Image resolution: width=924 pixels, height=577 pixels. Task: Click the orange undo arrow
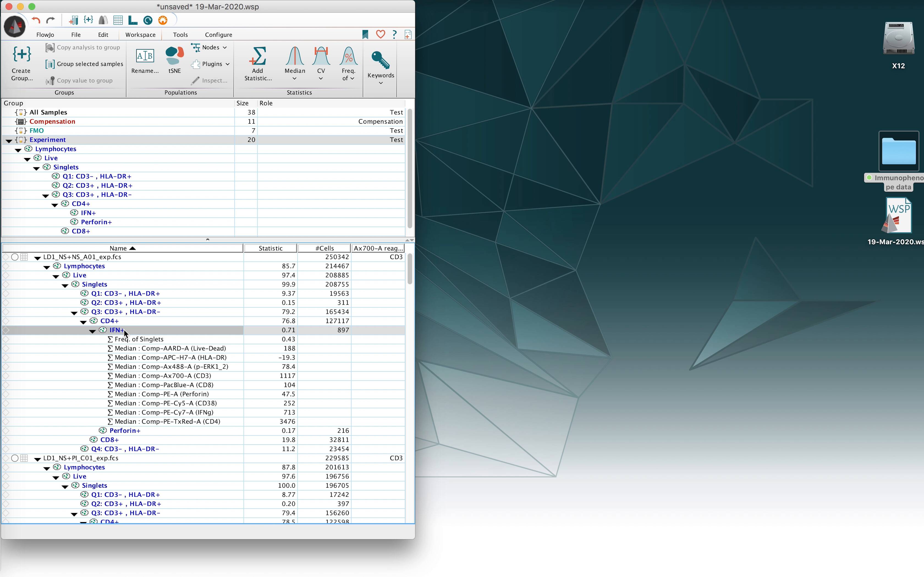(x=36, y=20)
